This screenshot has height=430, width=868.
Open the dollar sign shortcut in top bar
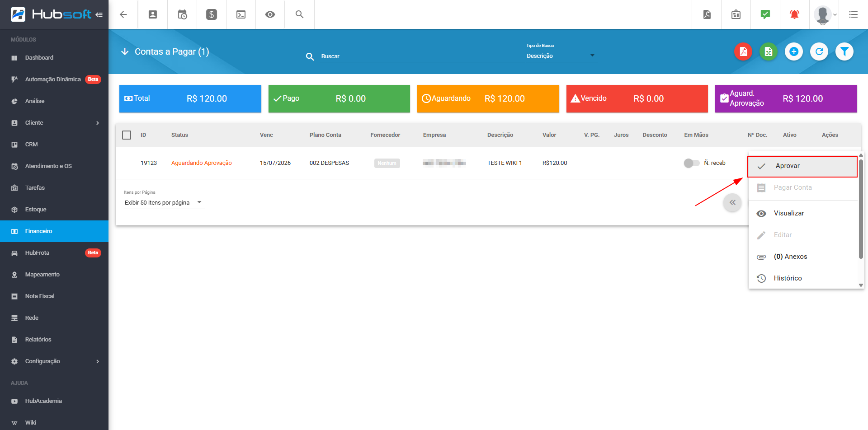pos(212,14)
